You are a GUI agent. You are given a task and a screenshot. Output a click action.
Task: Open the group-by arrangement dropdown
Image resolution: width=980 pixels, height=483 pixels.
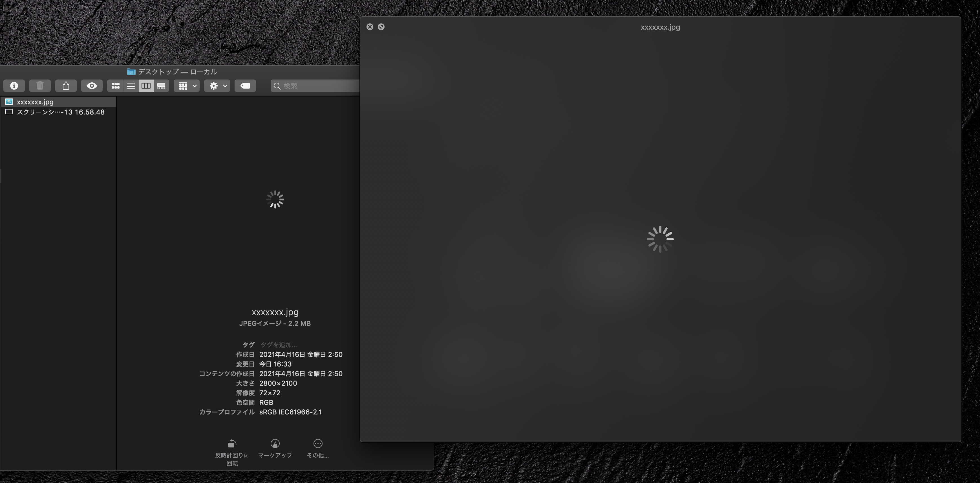click(187, 86)
